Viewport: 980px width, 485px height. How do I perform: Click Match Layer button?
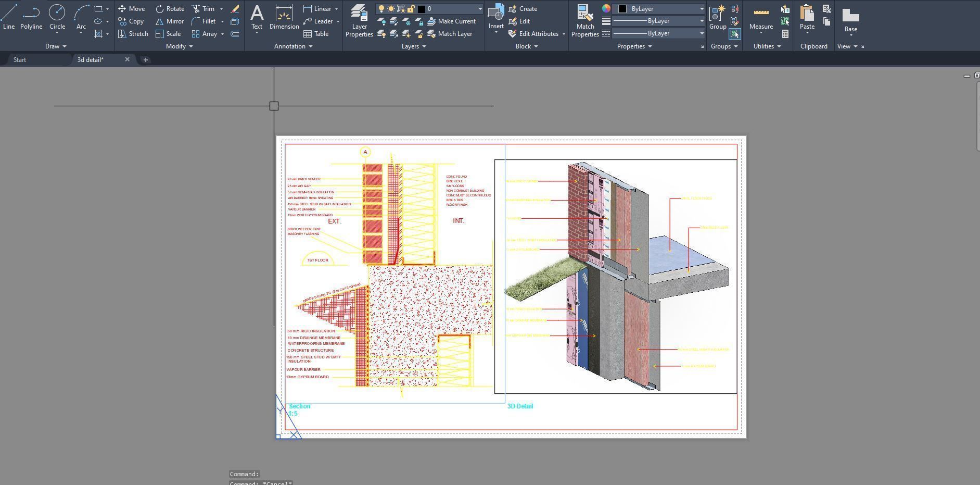450,34
